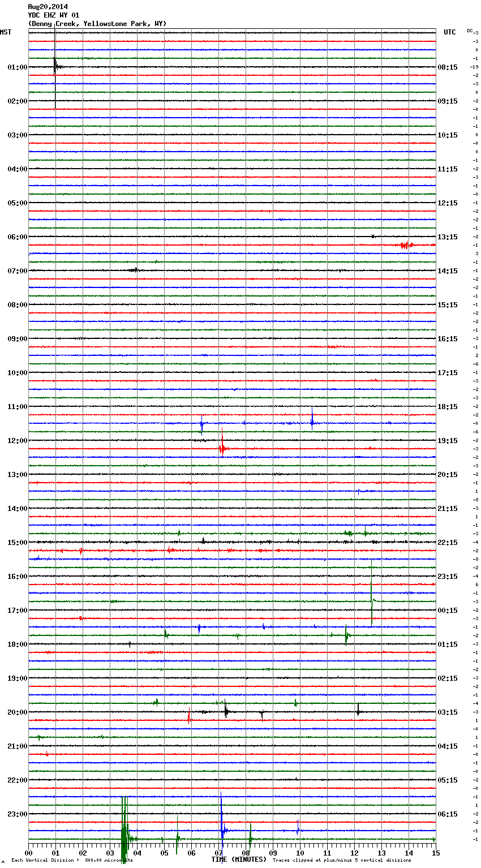Click the red burst after the 06:00 trace
This screenshot has width=481, height=868.
tap(405, 245)
